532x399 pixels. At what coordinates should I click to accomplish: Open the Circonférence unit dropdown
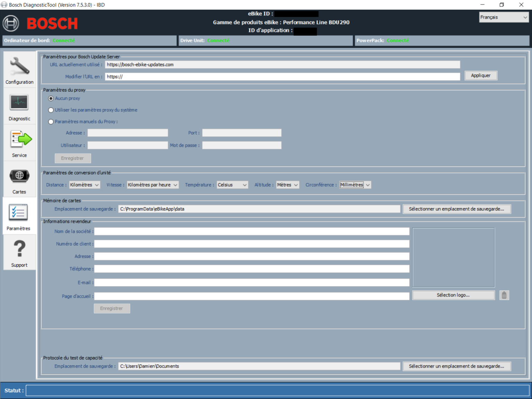click(355, 185)
